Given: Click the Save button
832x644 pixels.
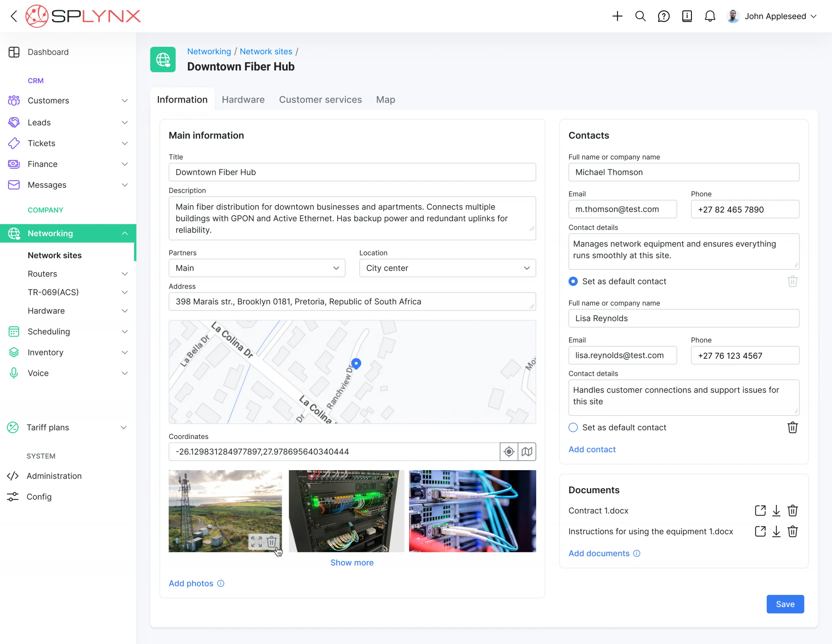Looking at the screenshot, I should point(785,604).
